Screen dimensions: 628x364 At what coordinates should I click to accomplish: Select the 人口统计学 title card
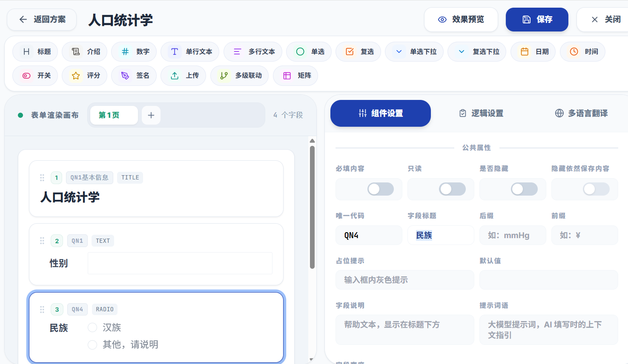156,189
